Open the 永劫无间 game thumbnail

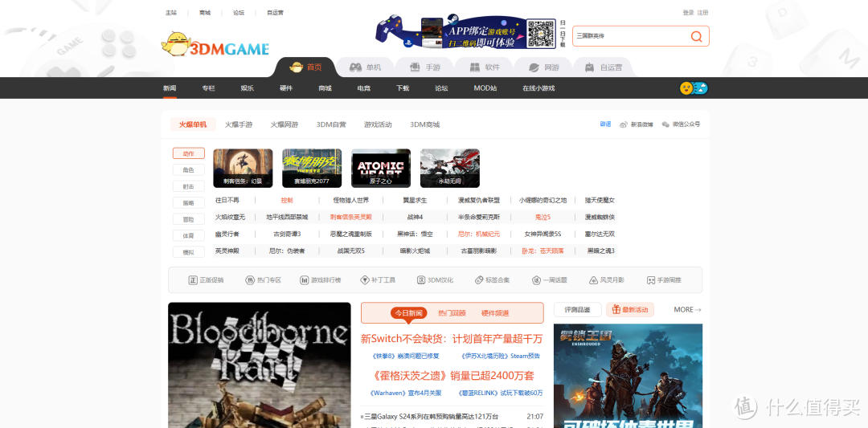pyautogui.click(x=450, y=168)
